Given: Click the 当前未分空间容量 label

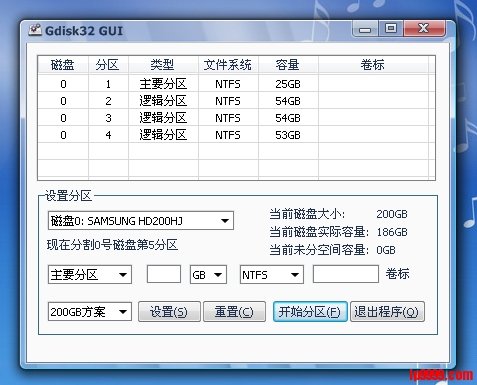Looking at the screenshot, I should (x=319, y=250).
